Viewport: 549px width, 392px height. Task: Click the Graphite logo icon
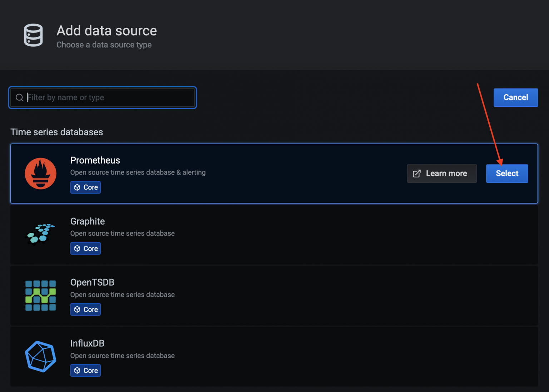(x=41, y=234)
